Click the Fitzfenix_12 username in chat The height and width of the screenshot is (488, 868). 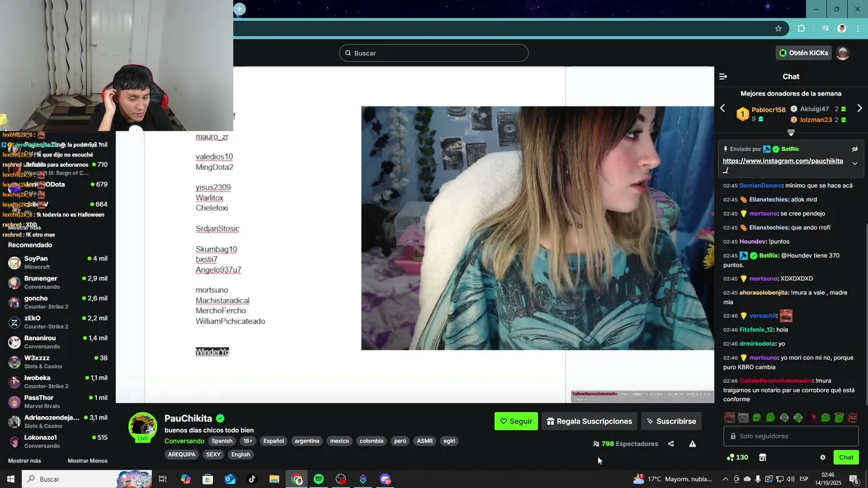tap(756, 329)
